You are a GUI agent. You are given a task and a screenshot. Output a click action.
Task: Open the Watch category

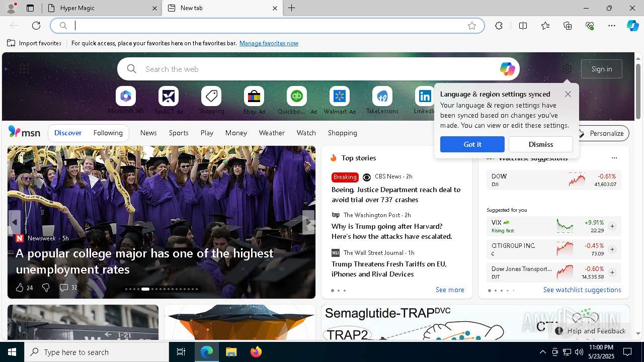pos(306,133)
